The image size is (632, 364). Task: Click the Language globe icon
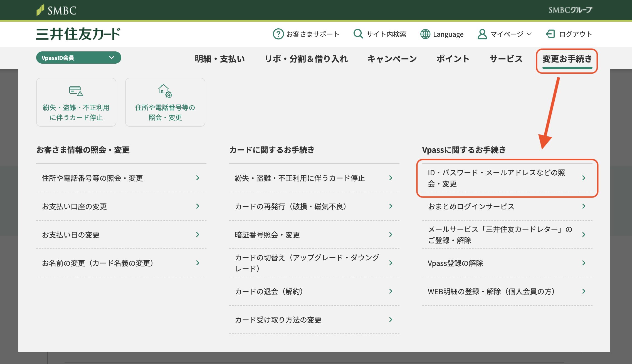pos(425,34)
